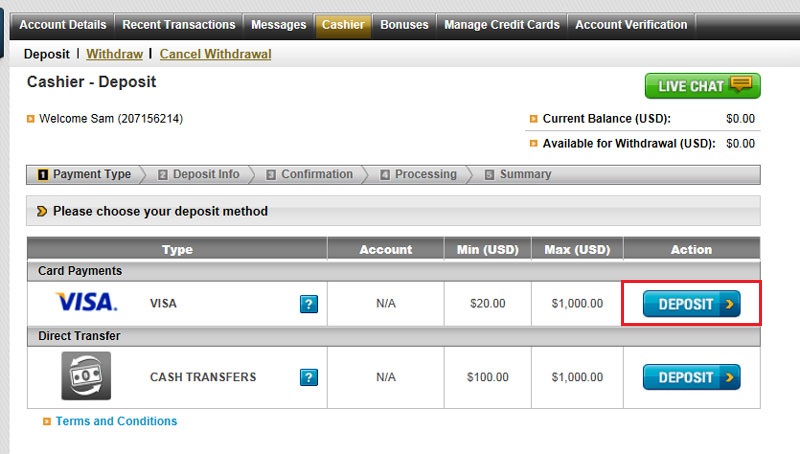Select the Bonuses tab
800x454 pixels.
pos(404,25)
